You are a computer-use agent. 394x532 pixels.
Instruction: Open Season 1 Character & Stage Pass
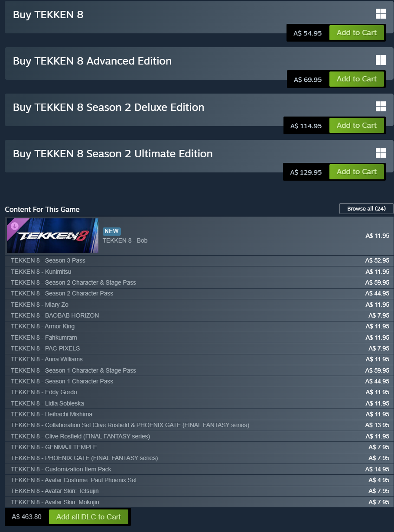pos(199,370)
